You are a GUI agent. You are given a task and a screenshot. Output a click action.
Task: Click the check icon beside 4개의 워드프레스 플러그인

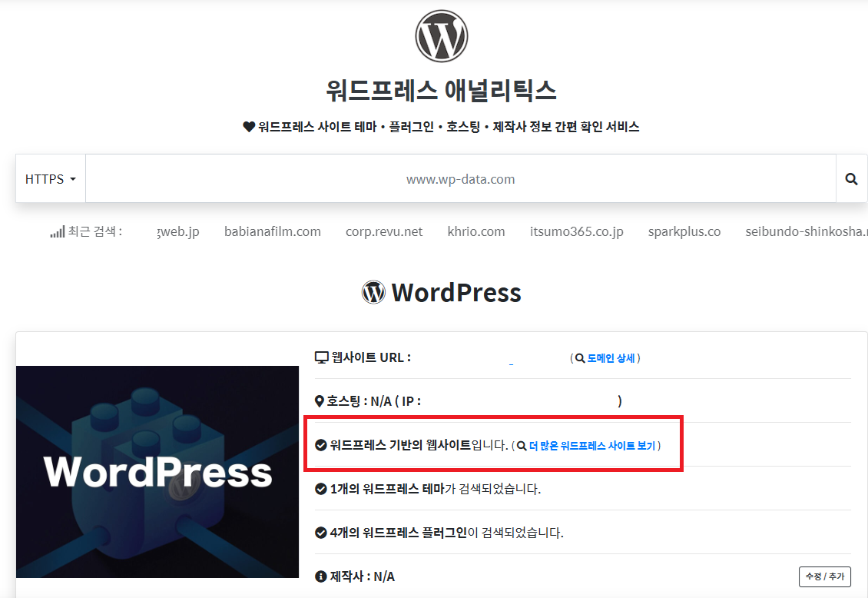(x=320, y=533)
